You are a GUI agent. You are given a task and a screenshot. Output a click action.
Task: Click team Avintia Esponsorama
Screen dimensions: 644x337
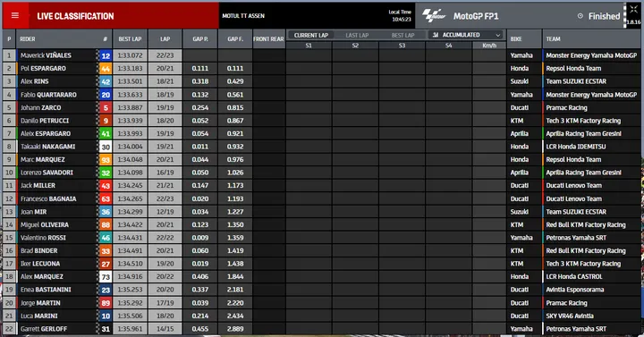point(574,290)
